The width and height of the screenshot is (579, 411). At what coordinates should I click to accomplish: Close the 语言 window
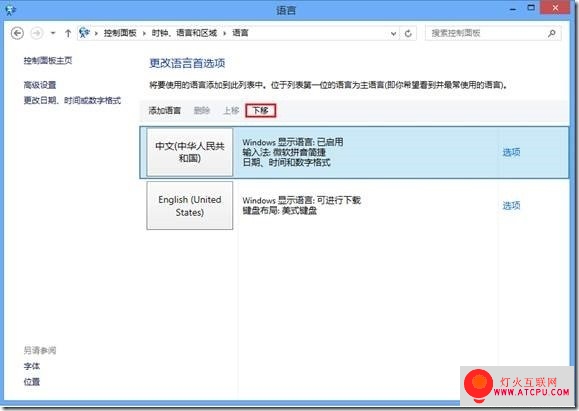point(555,8)
